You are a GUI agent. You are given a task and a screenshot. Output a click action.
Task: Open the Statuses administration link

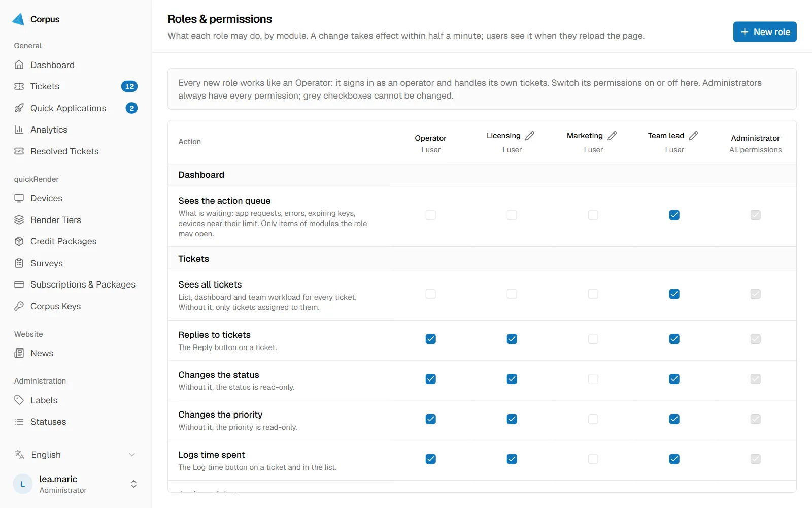coord(76,422)
